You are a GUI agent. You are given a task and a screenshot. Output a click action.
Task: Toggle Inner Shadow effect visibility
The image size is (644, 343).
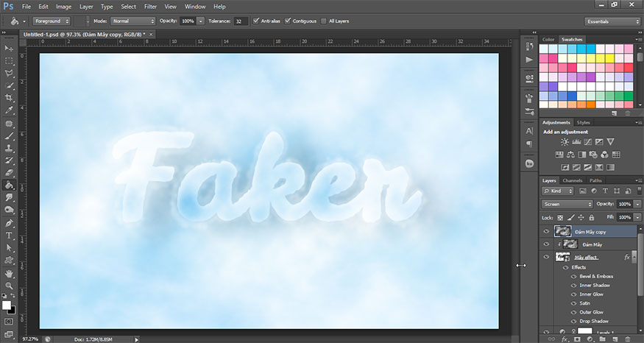(574, 286)
